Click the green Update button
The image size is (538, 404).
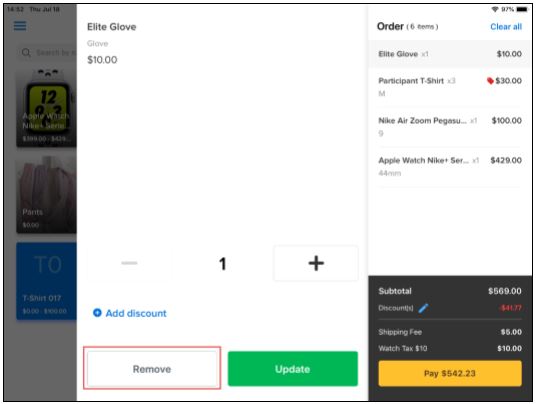293,369
